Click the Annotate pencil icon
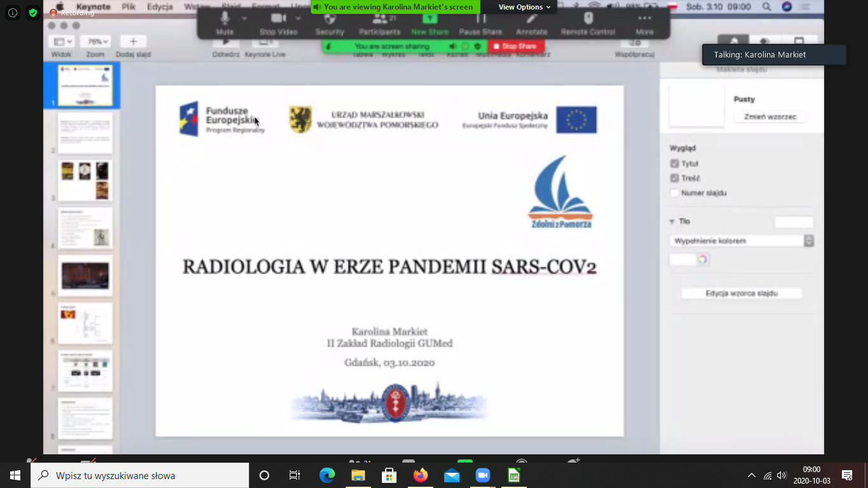868x488 pixels. [531, 18]
